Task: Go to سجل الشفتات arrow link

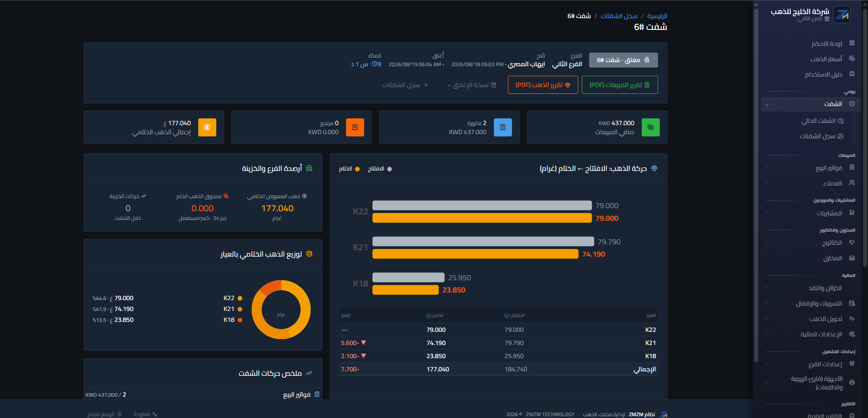Action: 405,85
